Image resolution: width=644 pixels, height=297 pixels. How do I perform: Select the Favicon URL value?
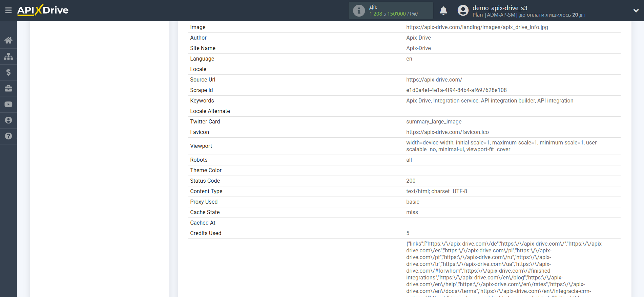click(x=448, y=132)
